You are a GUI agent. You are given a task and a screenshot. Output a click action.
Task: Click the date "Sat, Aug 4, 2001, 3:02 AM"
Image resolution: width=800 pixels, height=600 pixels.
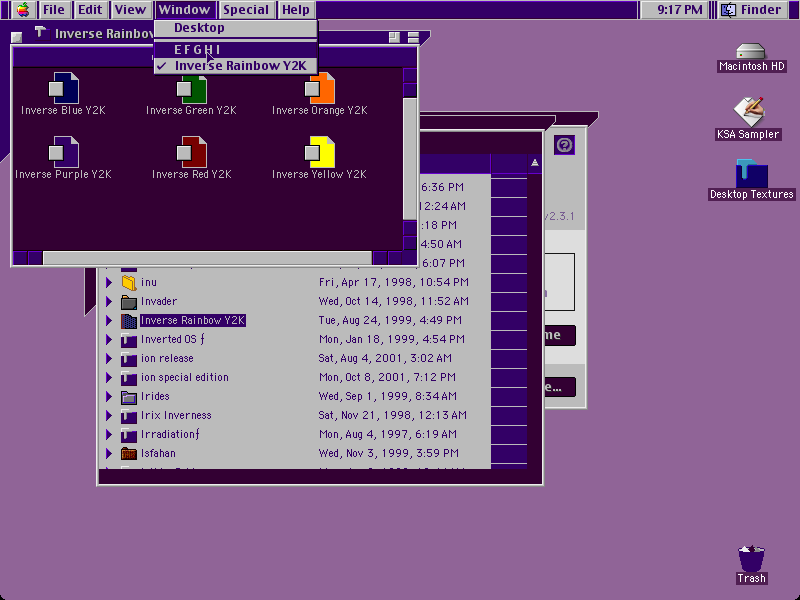pyautogui.click(x=385, y=359)
